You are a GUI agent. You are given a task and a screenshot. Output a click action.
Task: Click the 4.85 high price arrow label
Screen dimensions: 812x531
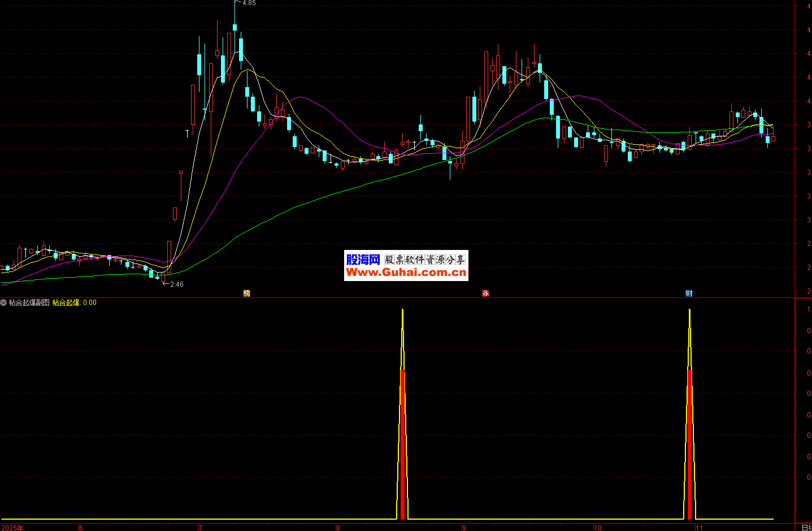246,3
